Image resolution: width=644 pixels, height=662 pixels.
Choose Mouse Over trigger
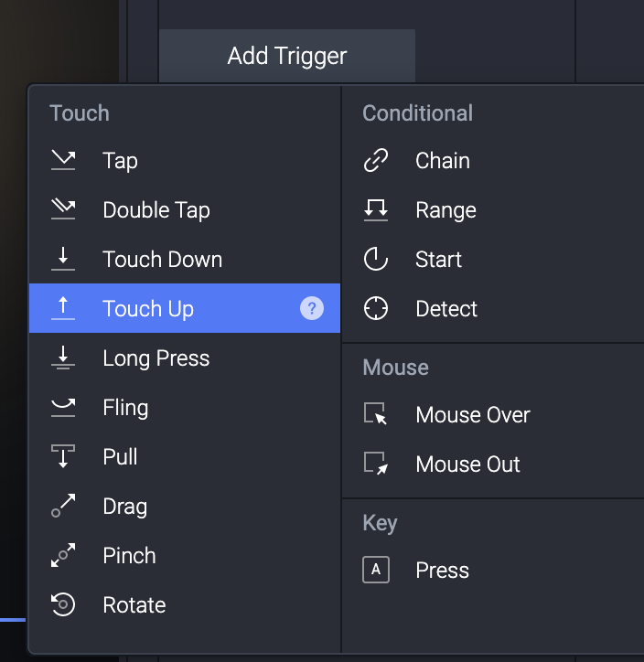click(472, 415)
